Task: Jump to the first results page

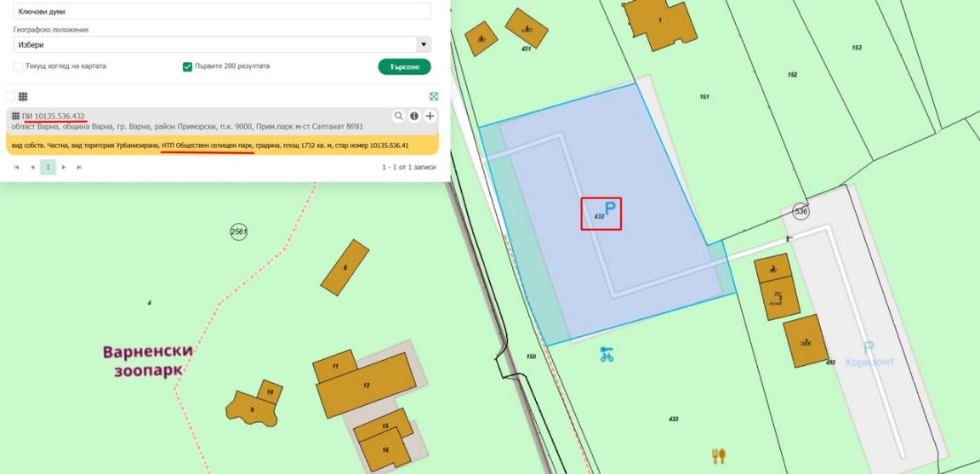Action: pyautogui.click(x=17, y=168)
